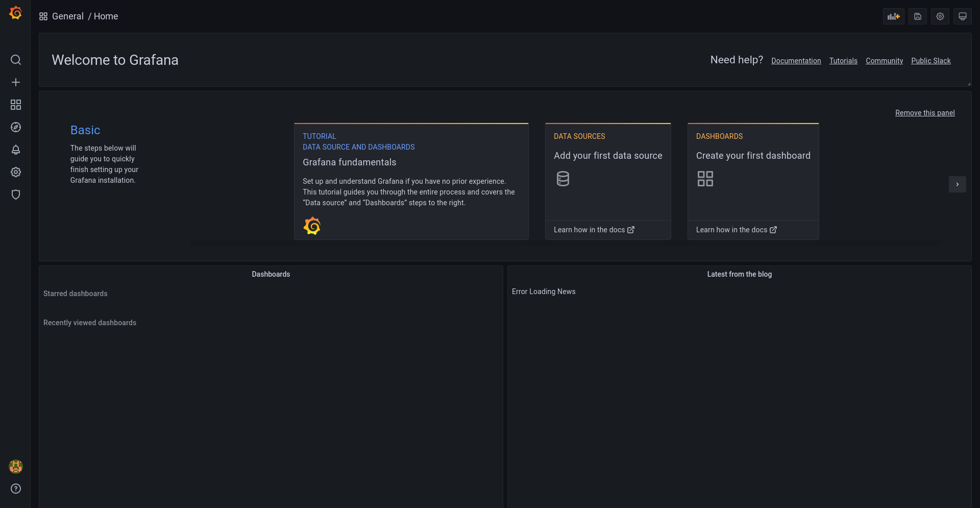This screenshot has height=508, width=980.
Task: Click the Welcome to Grafana heading
Action: [115, 60]
